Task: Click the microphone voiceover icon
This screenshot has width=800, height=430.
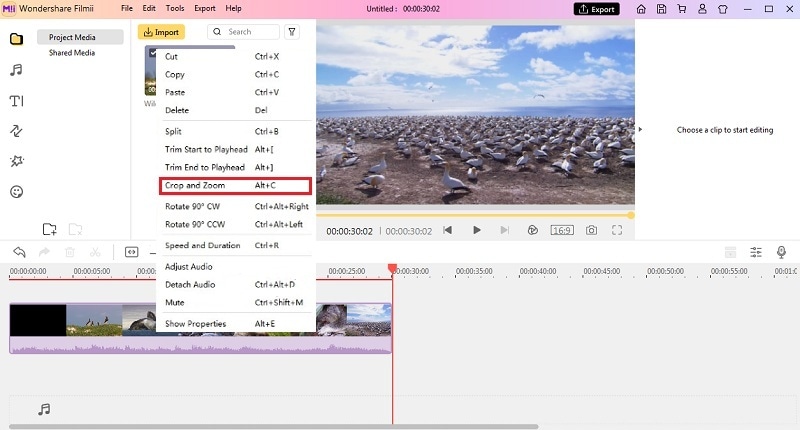Action: click(x=781, y=251)
